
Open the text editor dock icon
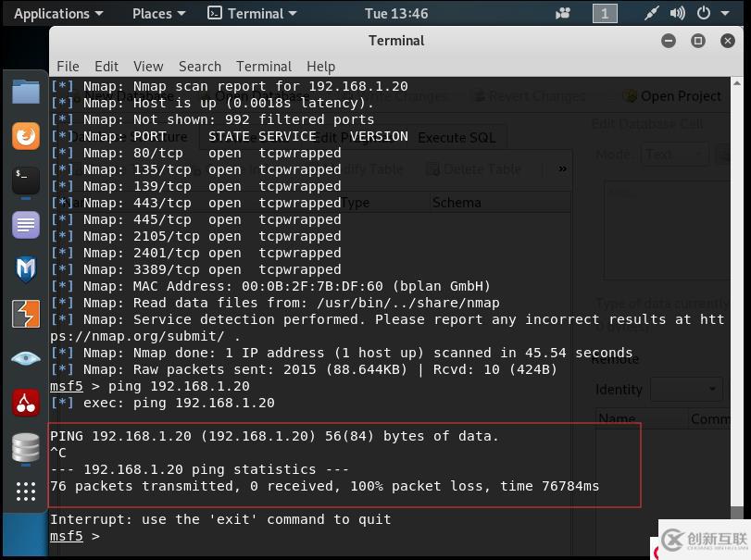pos(25,225)
